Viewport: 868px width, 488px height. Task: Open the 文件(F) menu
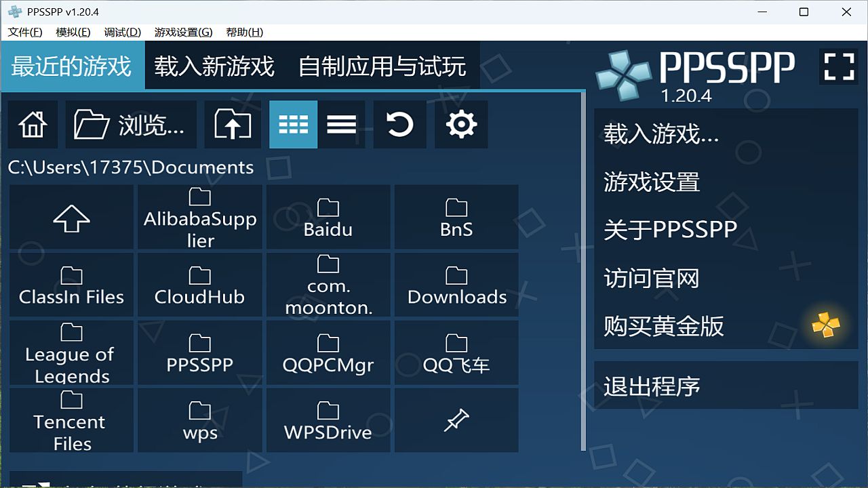pos(25,32)
